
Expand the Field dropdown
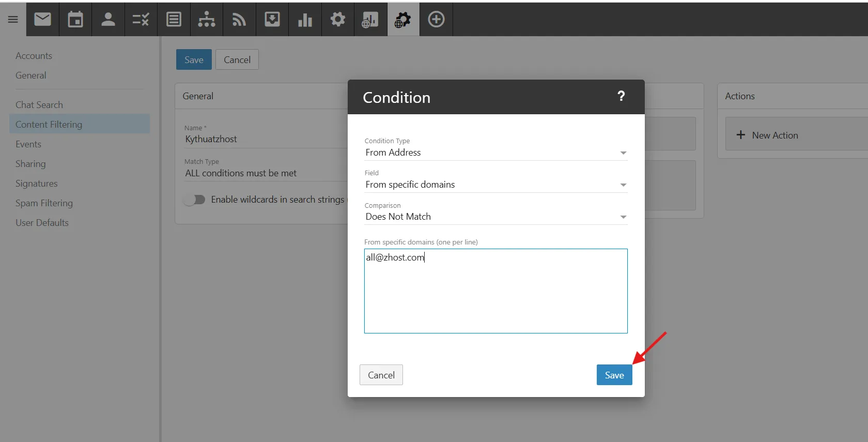click(495, 185)
